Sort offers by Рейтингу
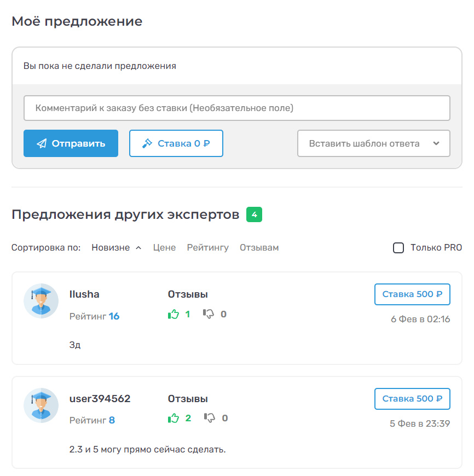Screen dimensions: 474x476 coord(207,248)
